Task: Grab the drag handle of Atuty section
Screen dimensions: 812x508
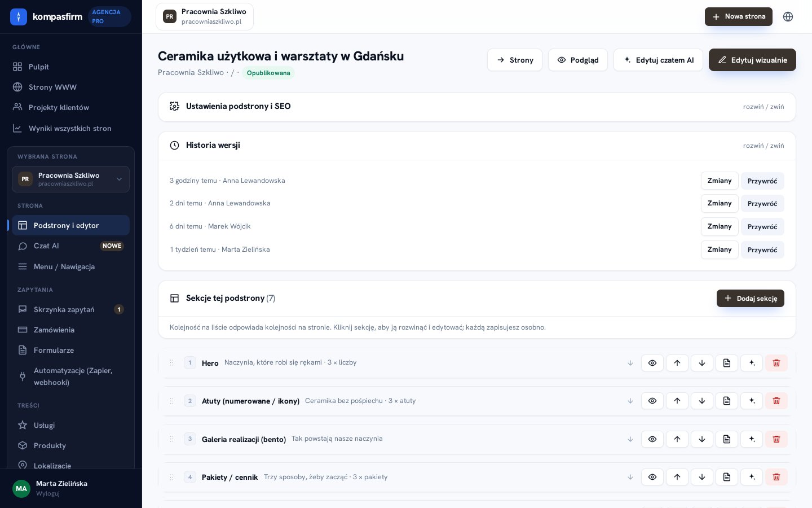Action: pyautogui.click(x=171, y=401)
